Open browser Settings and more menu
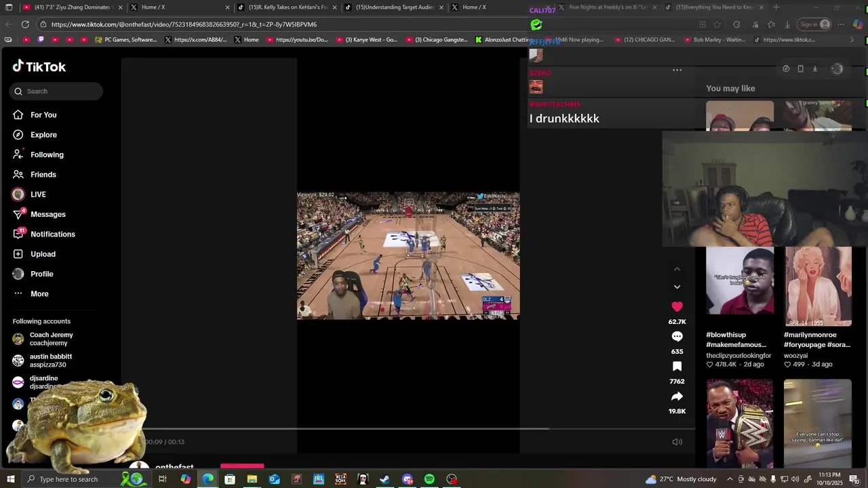 click(841, 24)
